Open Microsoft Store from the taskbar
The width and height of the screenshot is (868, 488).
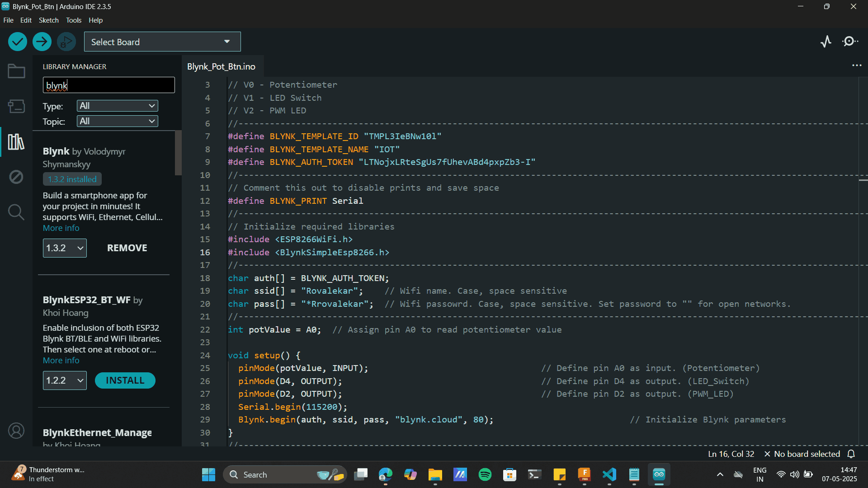coord(510,475)
